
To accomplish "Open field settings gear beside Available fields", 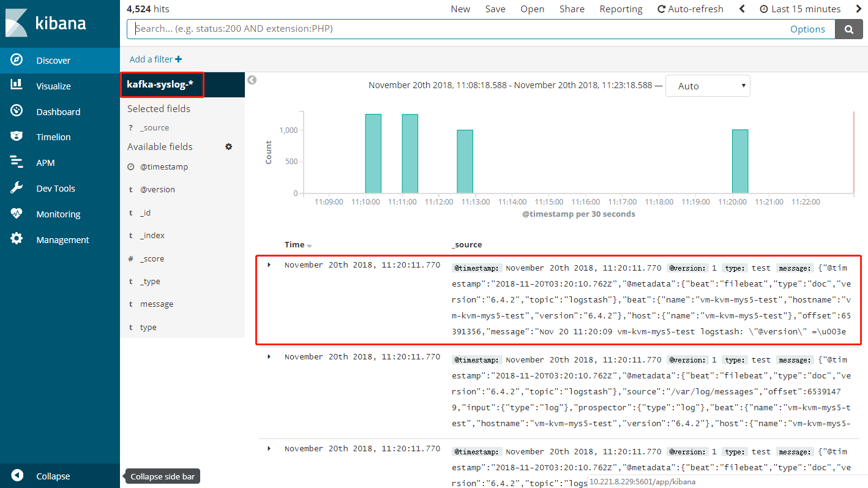I will pyautogui.click(x=229, y=147).
